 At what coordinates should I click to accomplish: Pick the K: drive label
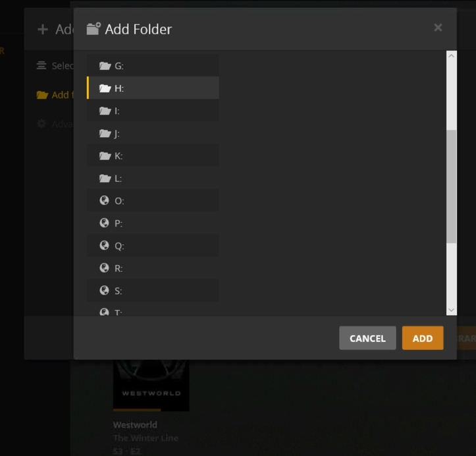(x=119, y=156)
